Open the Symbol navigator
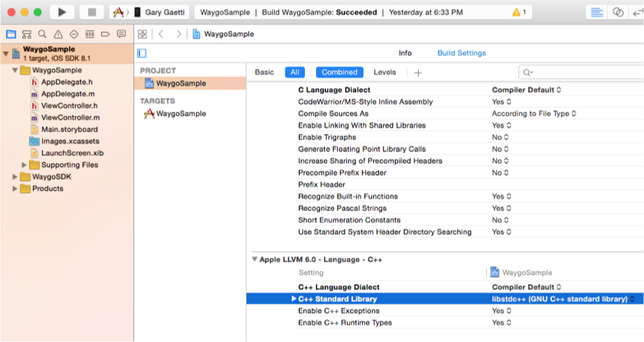 click(27, 34)
